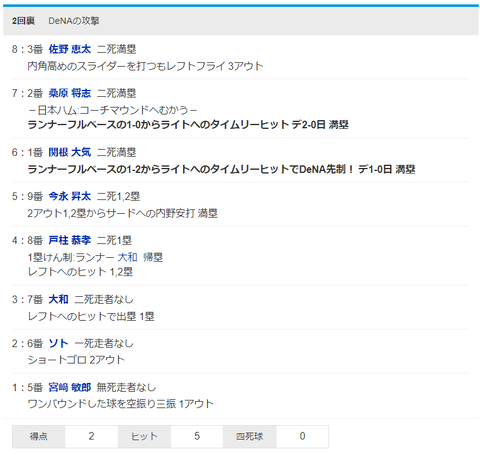Select bold line with DeNA先制！
This screenshot has height=454, width=480.
[221, 169]
